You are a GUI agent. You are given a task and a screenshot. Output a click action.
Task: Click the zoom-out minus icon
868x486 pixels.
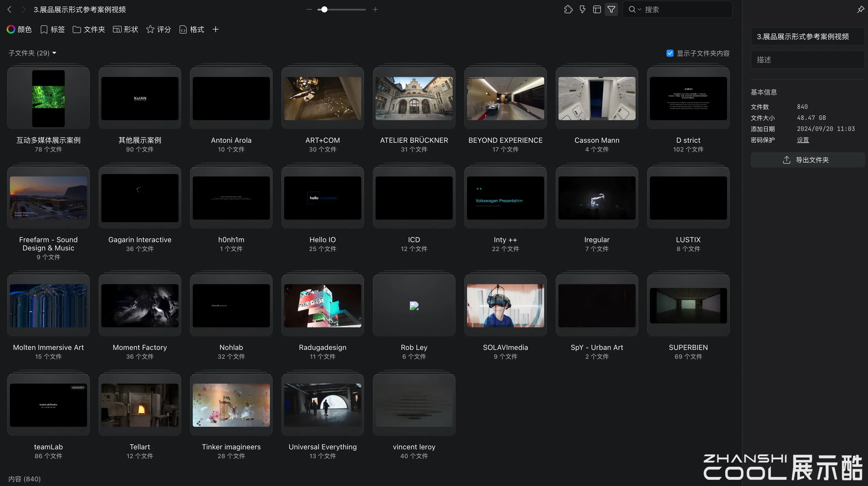click(x=309, y=9)
